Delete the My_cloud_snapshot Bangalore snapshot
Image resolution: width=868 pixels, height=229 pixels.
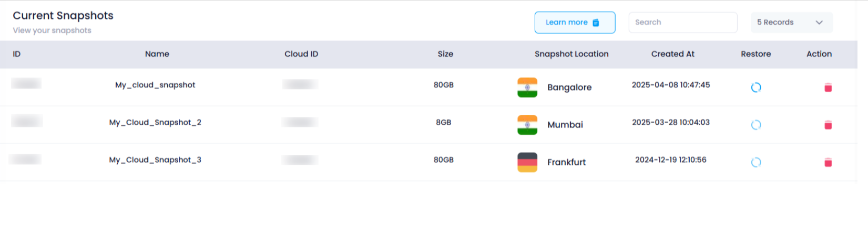click(828, 87)
